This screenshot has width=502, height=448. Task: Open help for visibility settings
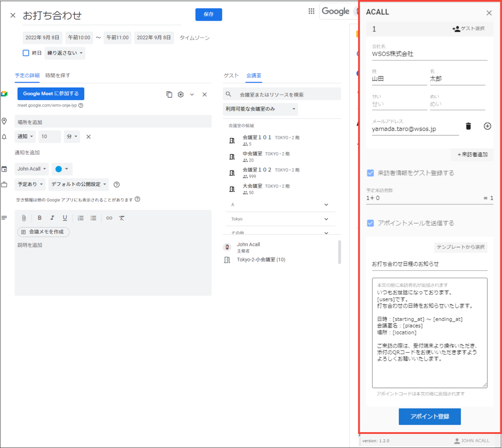point(117,184)
